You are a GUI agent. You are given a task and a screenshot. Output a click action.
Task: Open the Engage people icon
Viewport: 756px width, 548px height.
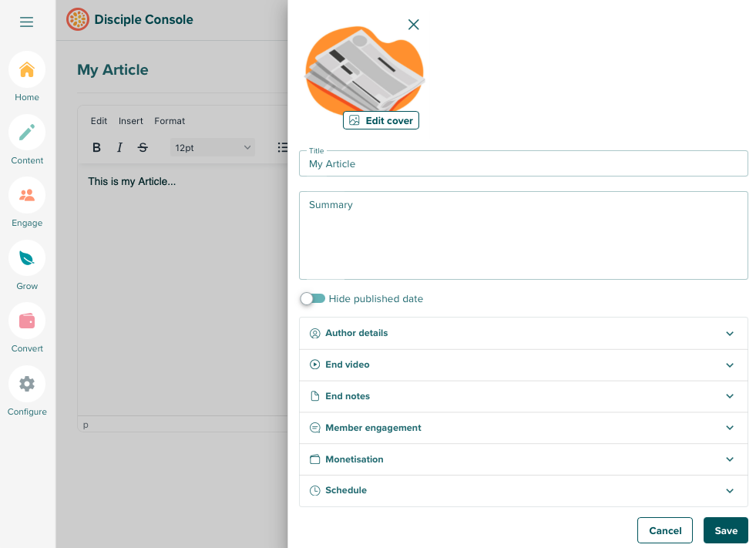27,196
